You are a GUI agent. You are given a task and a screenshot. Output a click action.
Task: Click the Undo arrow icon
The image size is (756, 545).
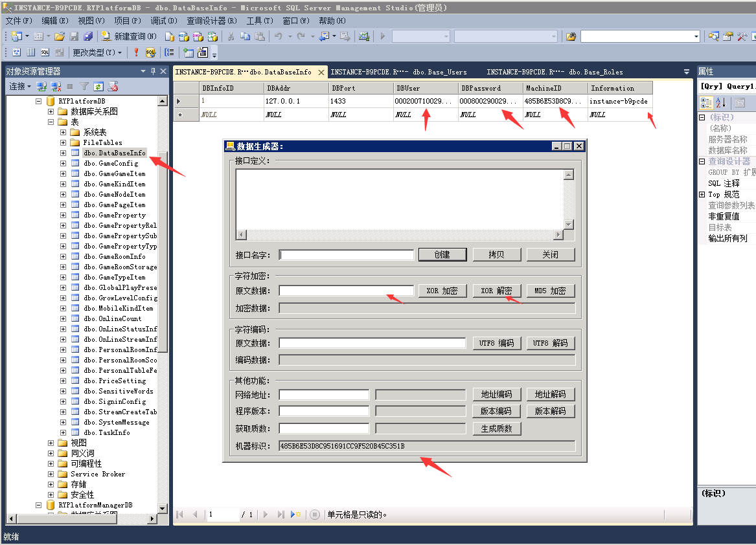pos(278,36)
